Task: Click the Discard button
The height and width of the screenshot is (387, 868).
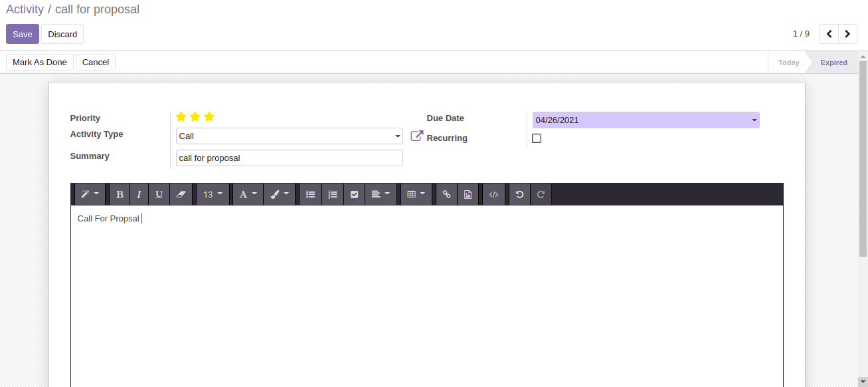Action: (x=62, y=34)
